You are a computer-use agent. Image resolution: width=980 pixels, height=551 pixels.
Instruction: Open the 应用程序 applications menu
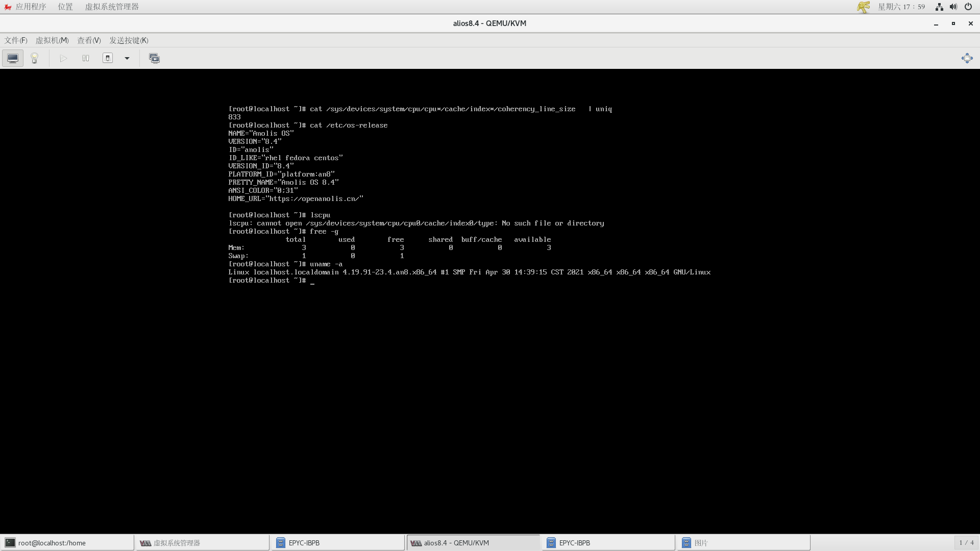pos(31,7)
